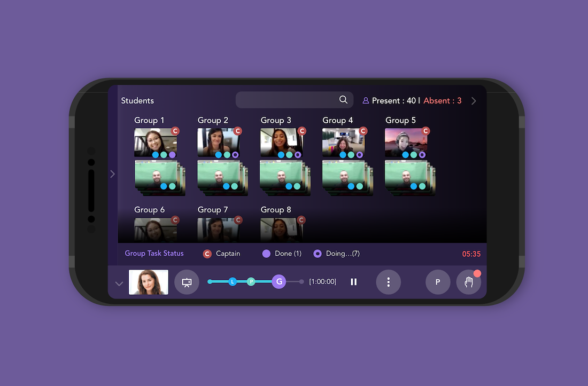Image resolution: width=588 pixels, height=386 pixels.
Task: Click Group 2 captain C badge
Action: [238, 131]
